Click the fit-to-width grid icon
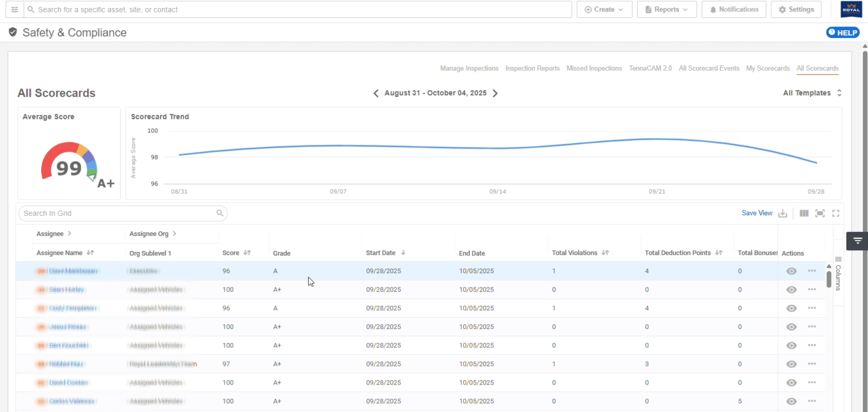This screenshot has height=412, width=868. point(820,213)
